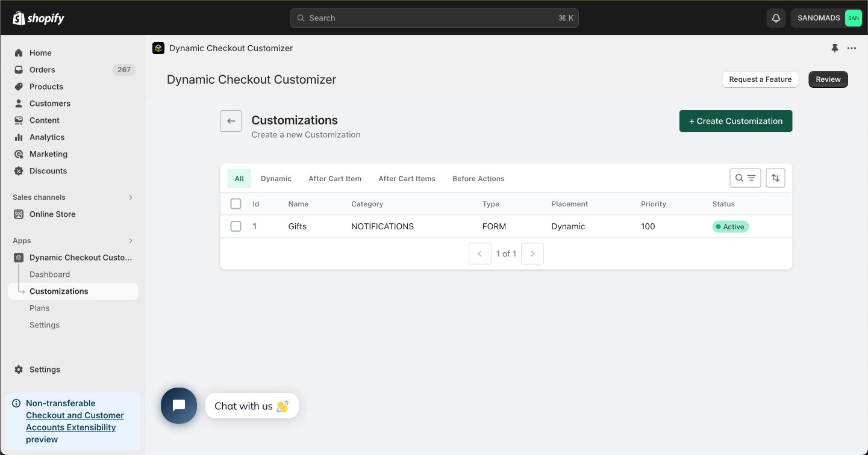This screenshot has height=455, width=868.
Task: Click the Online Store icon
Action: pyautogui.click(x=19, y=214)
